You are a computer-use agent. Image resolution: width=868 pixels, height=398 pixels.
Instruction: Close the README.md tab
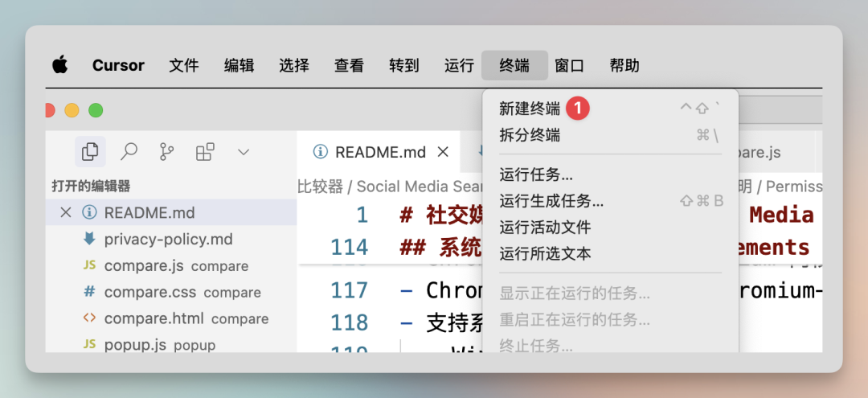(443, 152)
